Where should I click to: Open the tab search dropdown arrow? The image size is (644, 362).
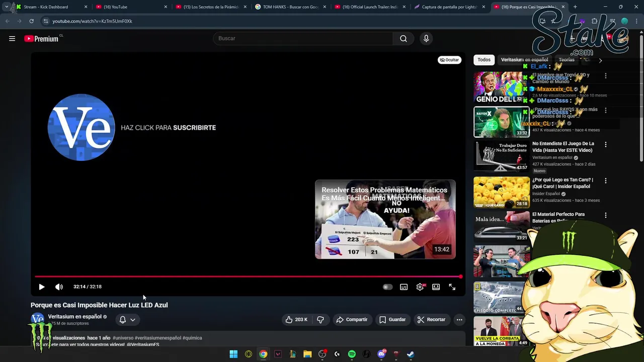[x=6, y=7]
